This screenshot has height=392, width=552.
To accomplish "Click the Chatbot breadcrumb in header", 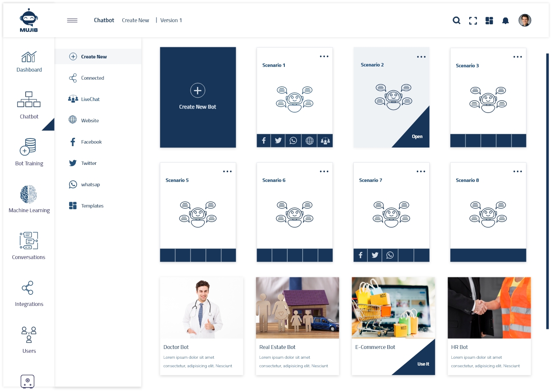I will pos(104,20).
